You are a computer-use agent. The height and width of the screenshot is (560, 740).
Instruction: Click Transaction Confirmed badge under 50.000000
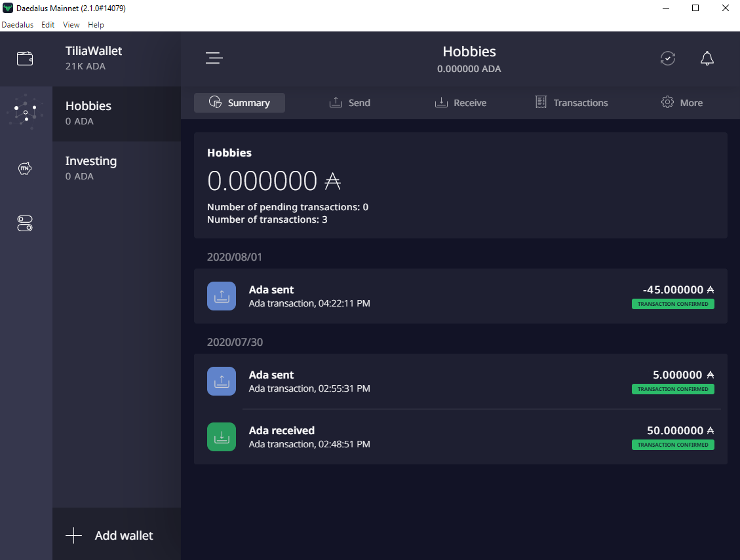point(673,445)
